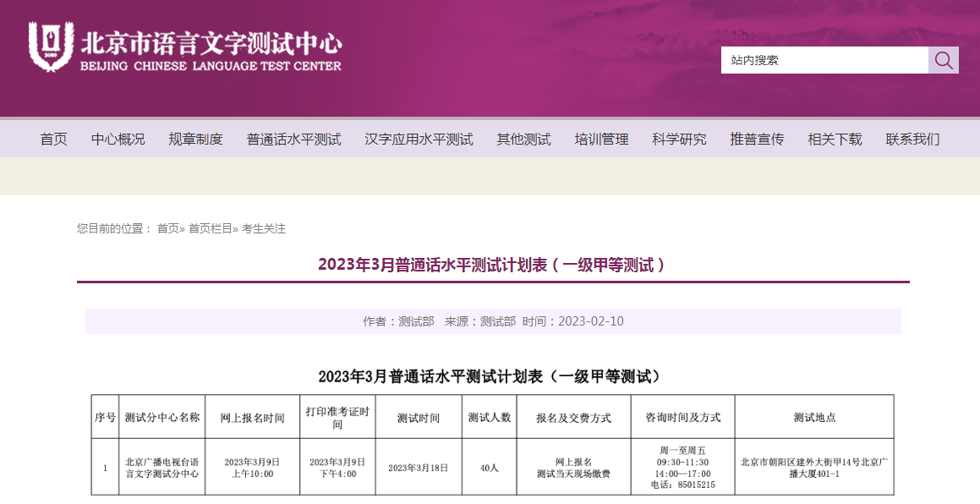Click the magnifier search icon

pos(944,60)
